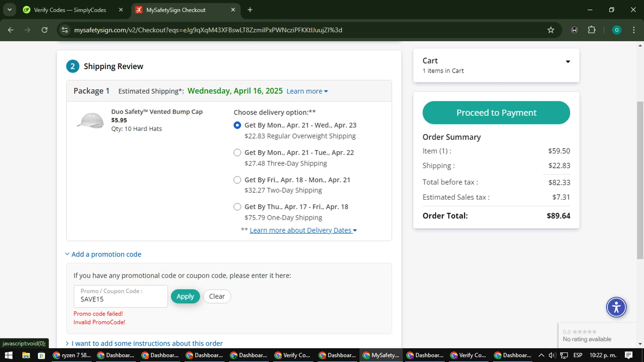Click the rating widget "No rating available"

coord(587,339)
